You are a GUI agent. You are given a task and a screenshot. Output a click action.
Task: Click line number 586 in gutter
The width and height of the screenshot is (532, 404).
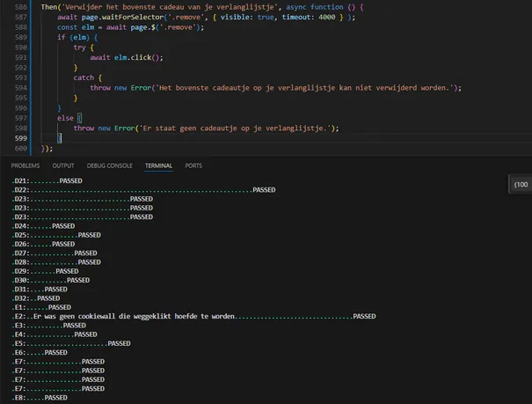coord(21,7)
